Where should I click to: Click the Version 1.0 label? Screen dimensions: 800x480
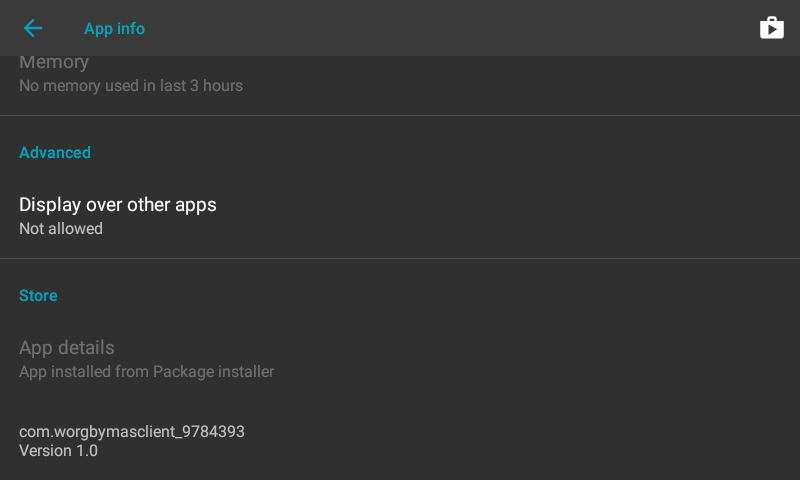(58, 451)
